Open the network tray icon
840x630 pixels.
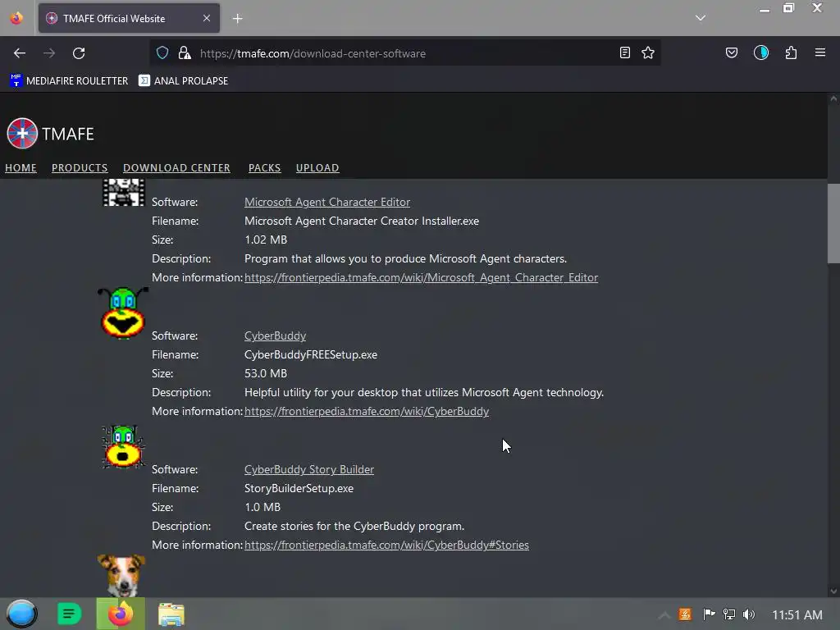729,614
